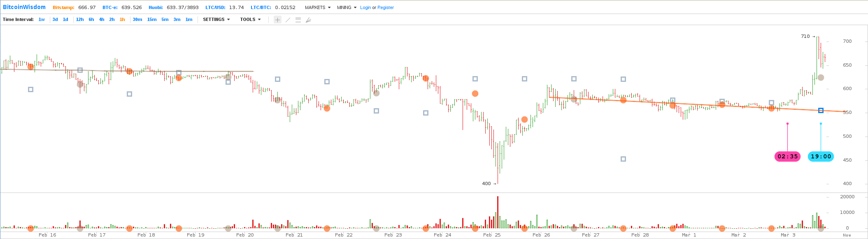
Task: Click the Login link
Action: [x=365, y=7]
